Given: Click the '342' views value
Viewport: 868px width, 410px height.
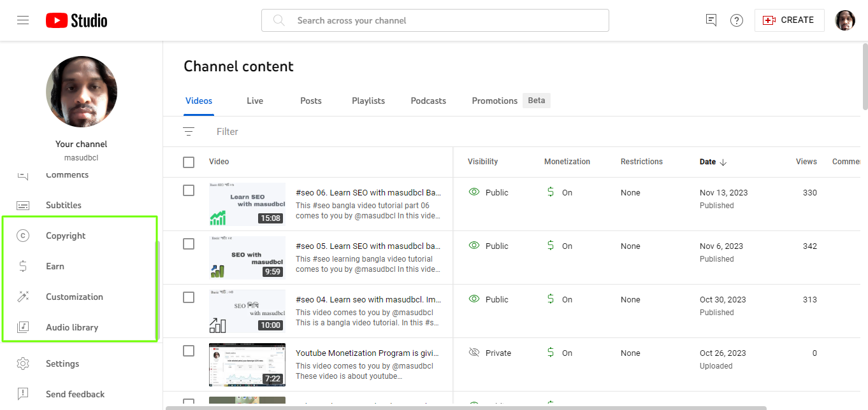Looking at the screenshot, I should click(810, 246).
